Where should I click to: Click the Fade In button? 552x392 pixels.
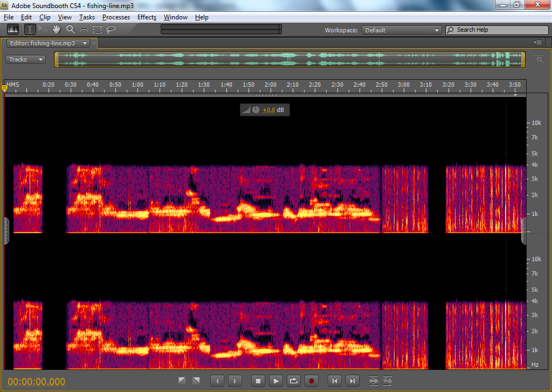182,381
